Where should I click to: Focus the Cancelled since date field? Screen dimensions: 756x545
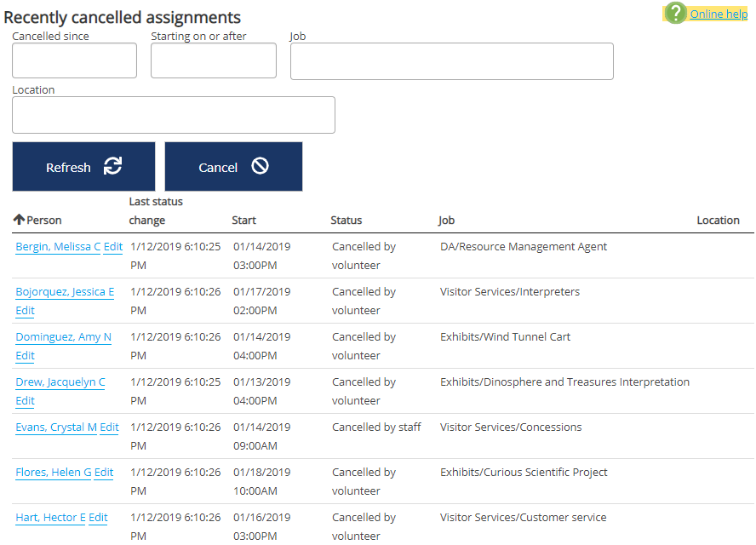point(74,60)
